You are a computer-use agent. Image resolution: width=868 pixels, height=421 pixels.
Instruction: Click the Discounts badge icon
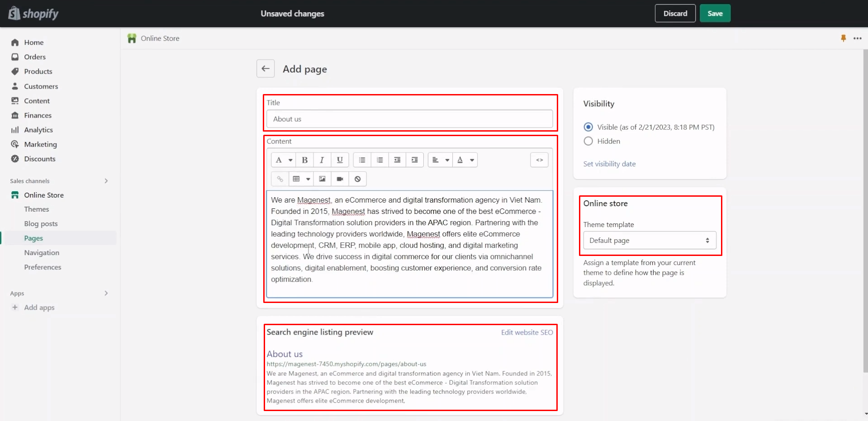(x=15, y=159)
